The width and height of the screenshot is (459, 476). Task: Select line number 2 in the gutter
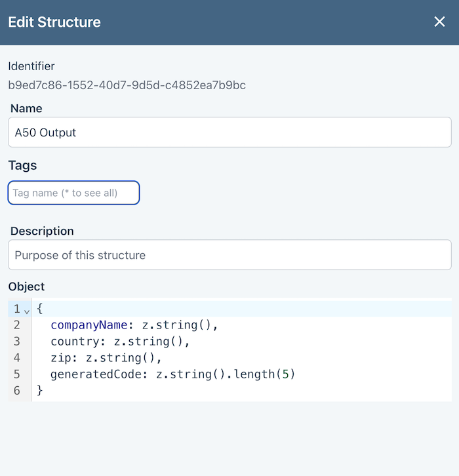click(x=16, y=325)
